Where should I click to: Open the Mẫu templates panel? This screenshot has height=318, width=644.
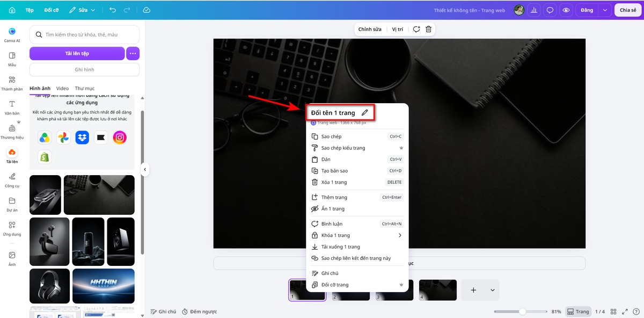[12, 59]
